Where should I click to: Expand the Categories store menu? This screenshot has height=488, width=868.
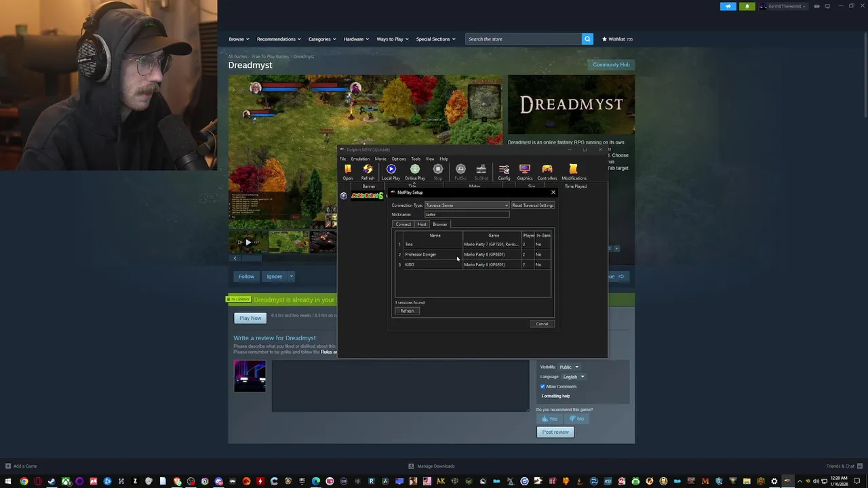click(322, 39)
